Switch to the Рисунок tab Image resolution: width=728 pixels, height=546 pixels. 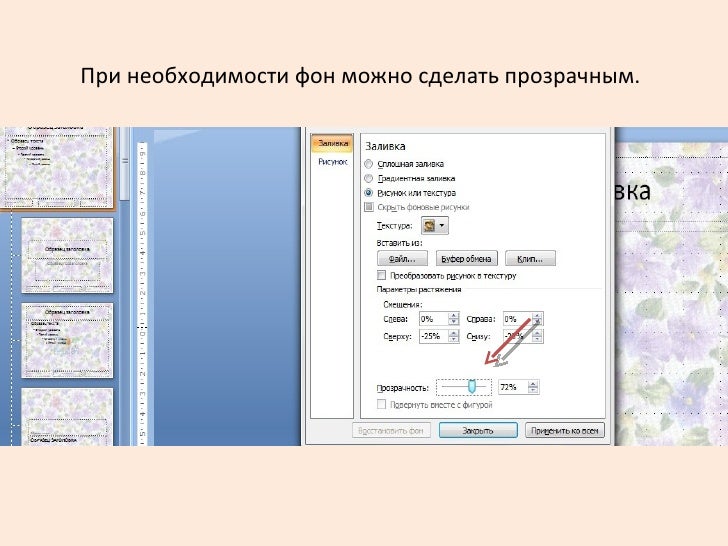pos(332,162)
